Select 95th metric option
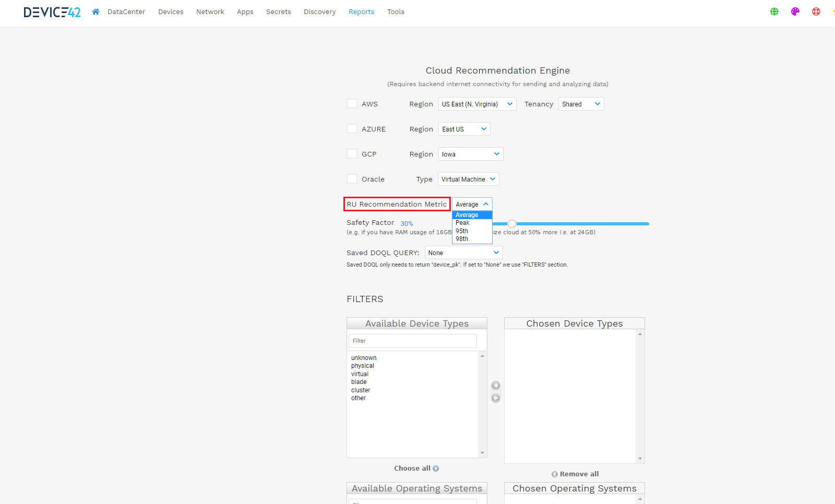 (x=472, y=231)
